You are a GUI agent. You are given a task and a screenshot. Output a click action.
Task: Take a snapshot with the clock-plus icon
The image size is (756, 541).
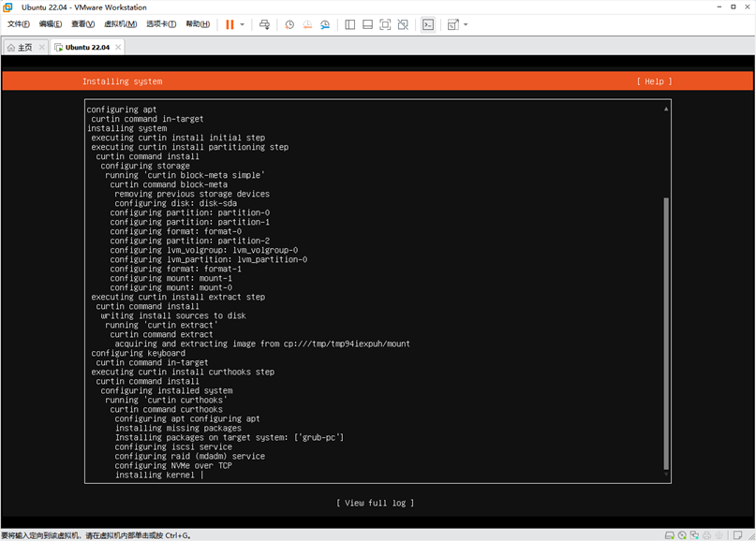coord(289,24)
